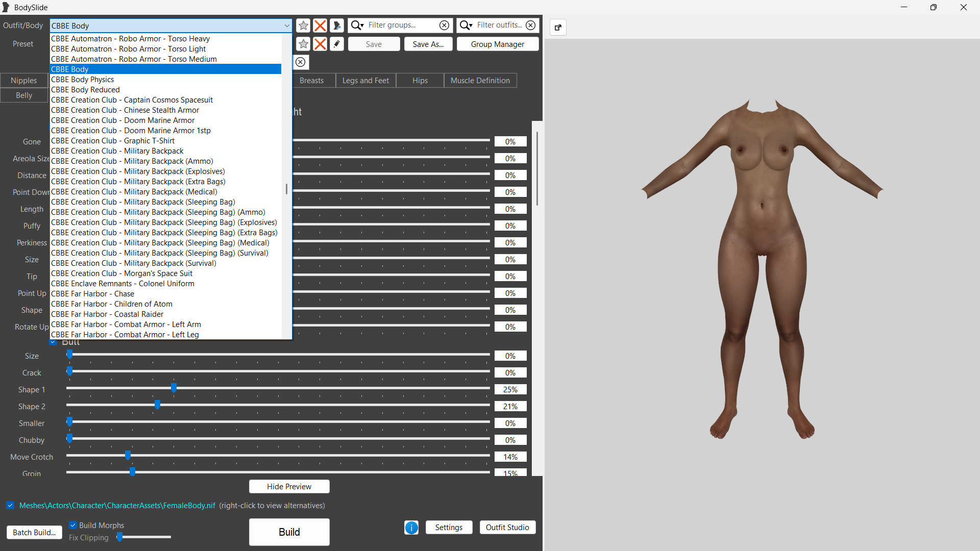Open the Batch Build... dialog
980x551 pixels.
point(34,533)
